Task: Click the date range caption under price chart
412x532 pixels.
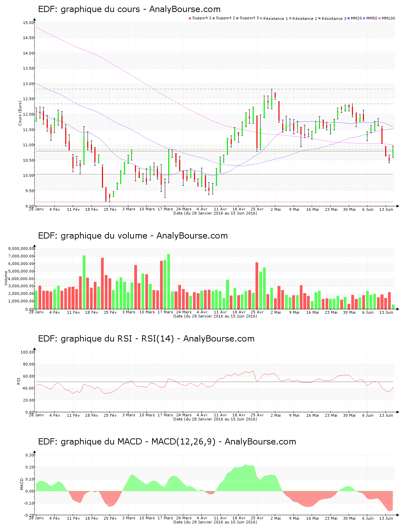Action: coord(215,213)
